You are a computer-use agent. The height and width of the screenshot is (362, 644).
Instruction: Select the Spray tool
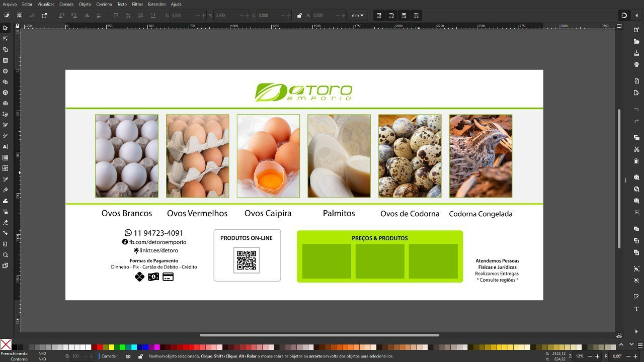click(6, 212)
